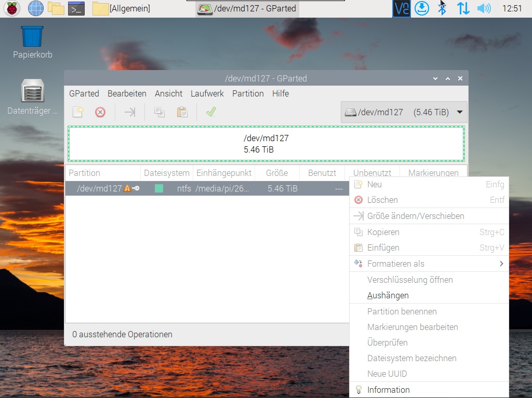Select the GParted taskbar window button

point(247,8)
